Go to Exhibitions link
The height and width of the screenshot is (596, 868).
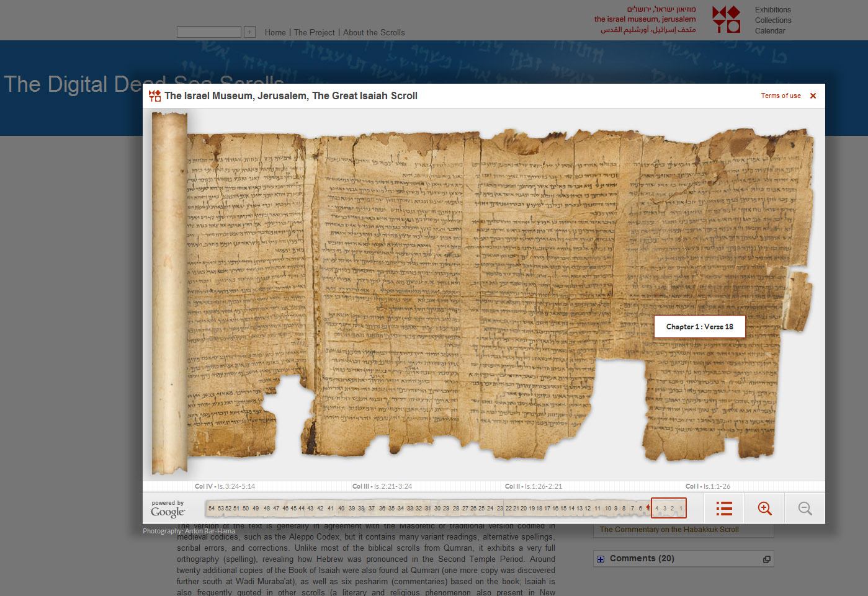coord(772,10)
